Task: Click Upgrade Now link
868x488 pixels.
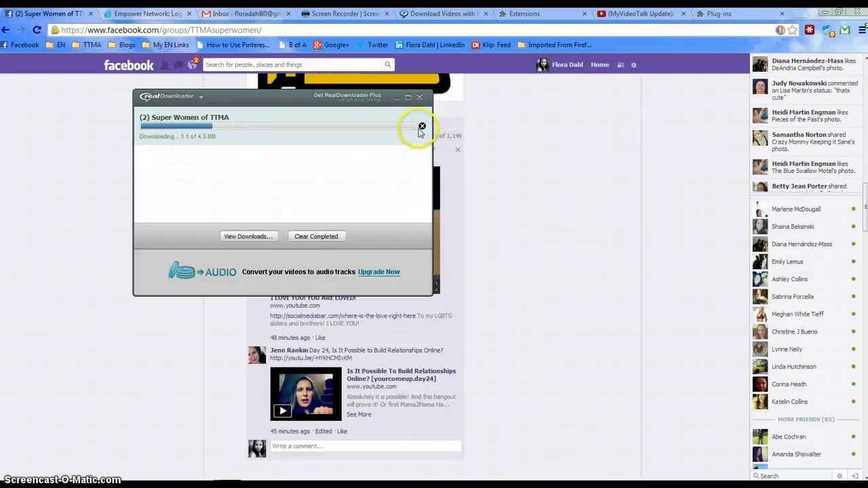Action: tap(378, 272)
